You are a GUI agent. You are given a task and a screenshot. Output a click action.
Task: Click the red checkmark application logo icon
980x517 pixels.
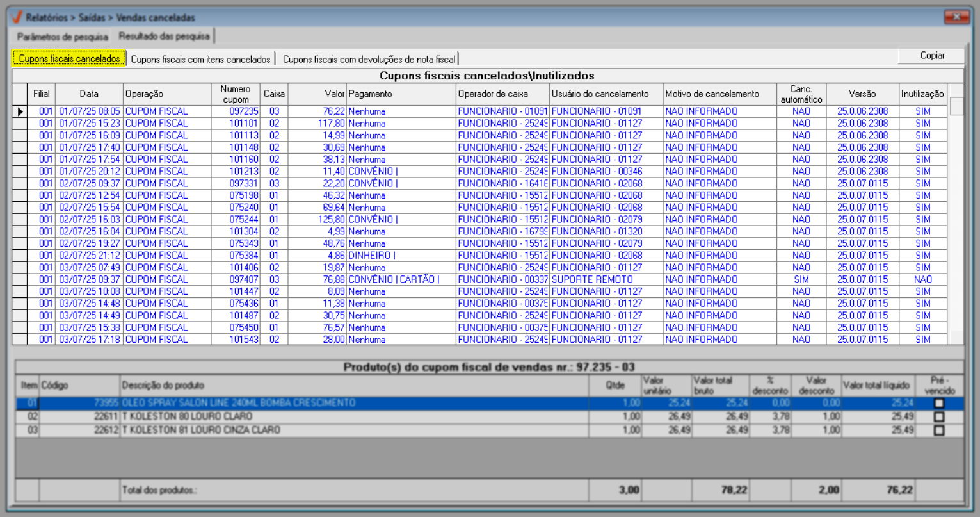[17, 17]
